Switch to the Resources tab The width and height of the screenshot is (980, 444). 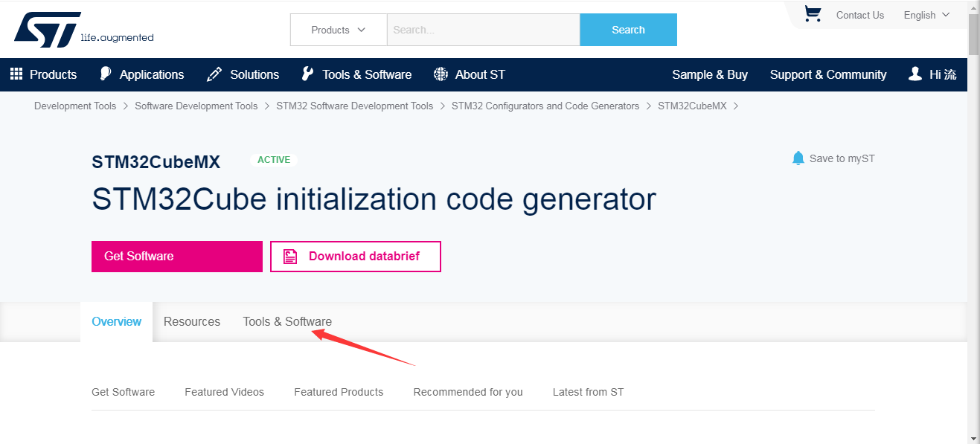click(192, 321)
